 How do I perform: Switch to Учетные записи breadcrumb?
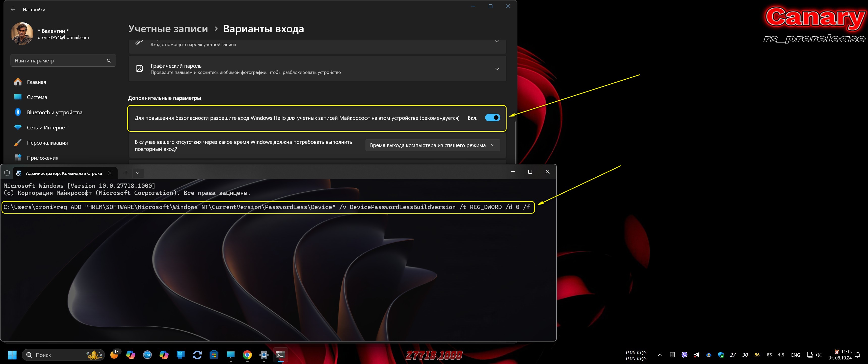tap(168, 29)
